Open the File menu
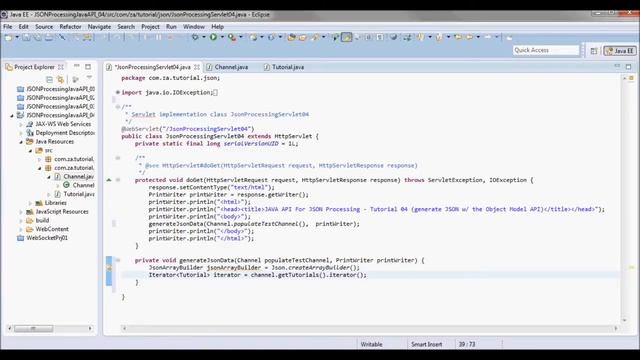 coord(8,27)
